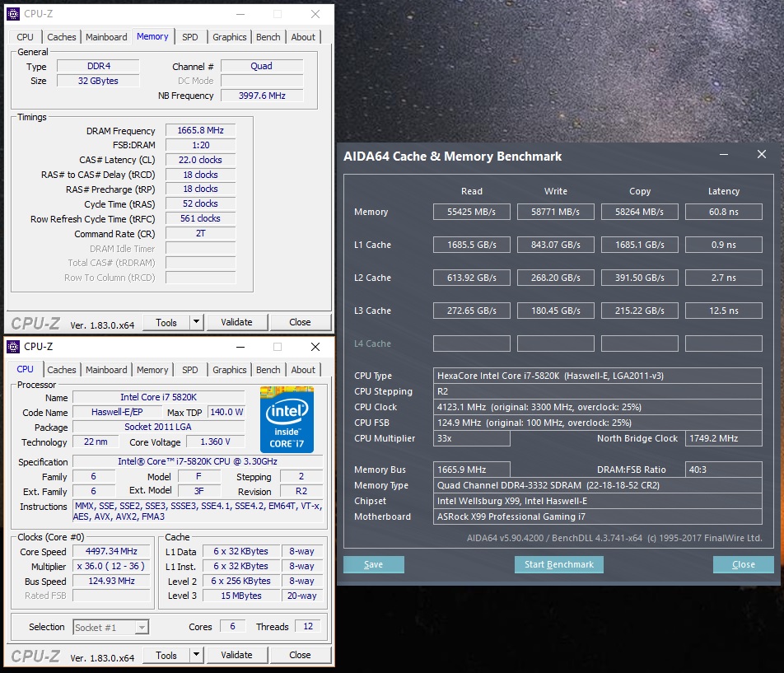Click the North Bridge Clock value 1749.2 MHz
The image size is (784, 673).
coord(724,438)
